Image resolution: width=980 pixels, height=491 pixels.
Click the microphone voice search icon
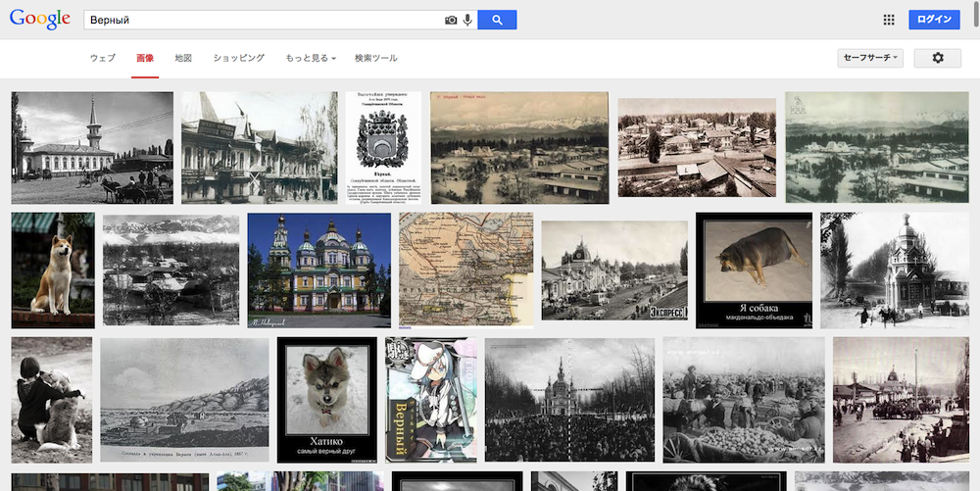tap(467, 20)
